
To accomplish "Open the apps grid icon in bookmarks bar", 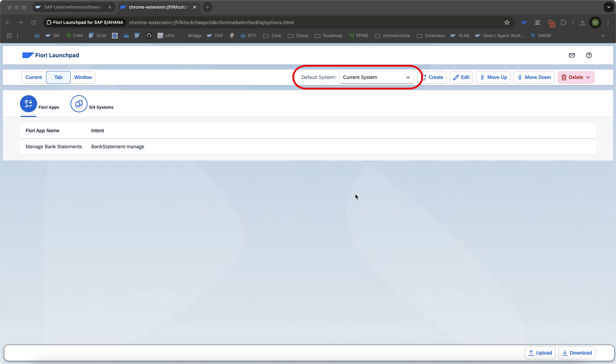I will 9,36.
